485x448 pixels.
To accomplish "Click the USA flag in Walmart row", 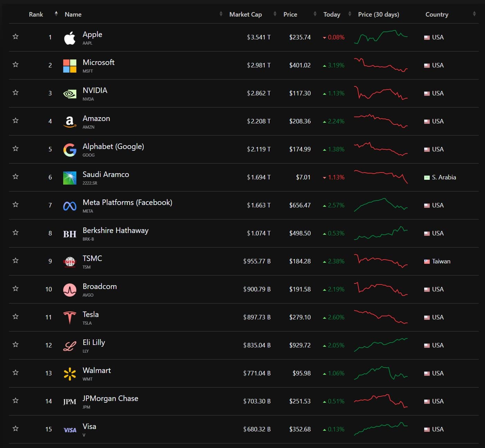I will point(427,373).
